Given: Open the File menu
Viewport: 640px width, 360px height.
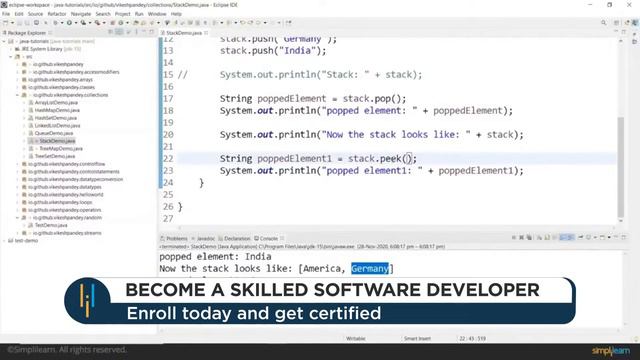Looking at the screenshot, I should click(6, 14).
